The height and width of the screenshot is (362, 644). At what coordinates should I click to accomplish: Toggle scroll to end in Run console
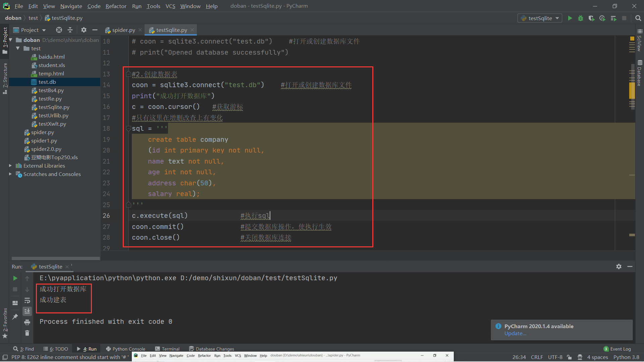pos(27,311)
